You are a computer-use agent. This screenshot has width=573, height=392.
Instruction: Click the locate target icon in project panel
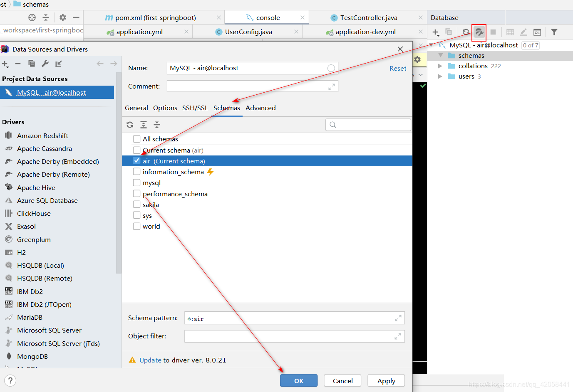pyautogui.click(x=32, y=17)
